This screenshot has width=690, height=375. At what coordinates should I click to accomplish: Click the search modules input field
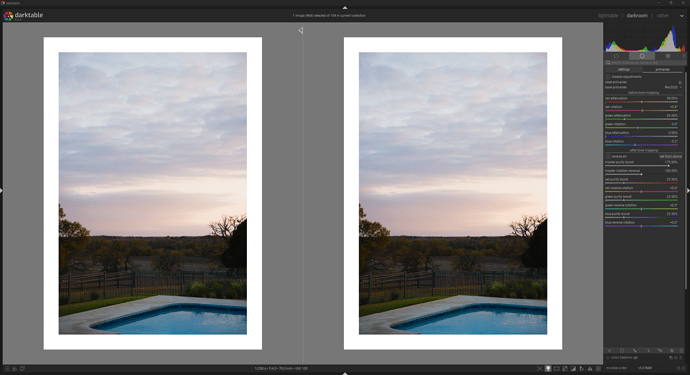click(x=645, y=63)
